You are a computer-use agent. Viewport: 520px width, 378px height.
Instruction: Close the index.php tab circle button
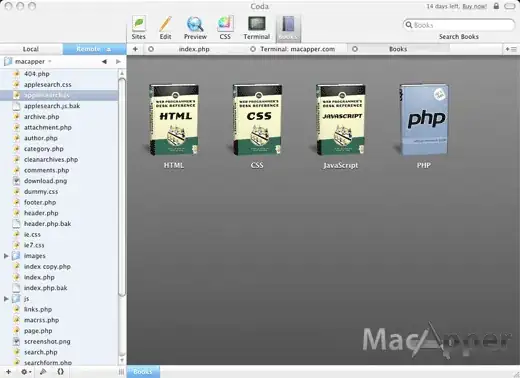click(x=151, y=49)
